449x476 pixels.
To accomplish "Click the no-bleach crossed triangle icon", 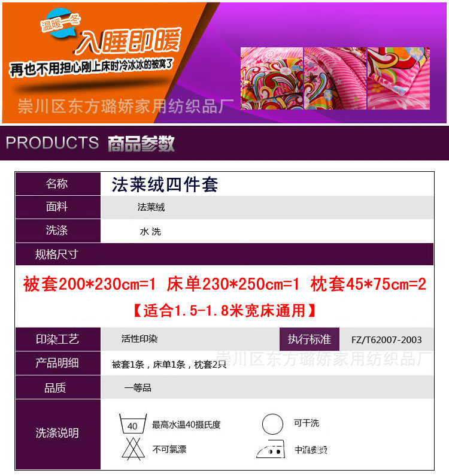I will 133,448.
